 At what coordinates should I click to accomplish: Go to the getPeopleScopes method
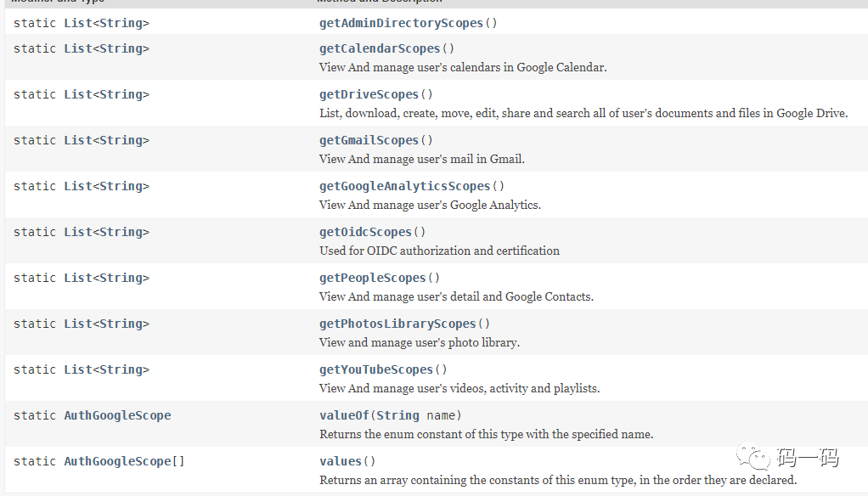pyautogui.click(x=372, y=278)
